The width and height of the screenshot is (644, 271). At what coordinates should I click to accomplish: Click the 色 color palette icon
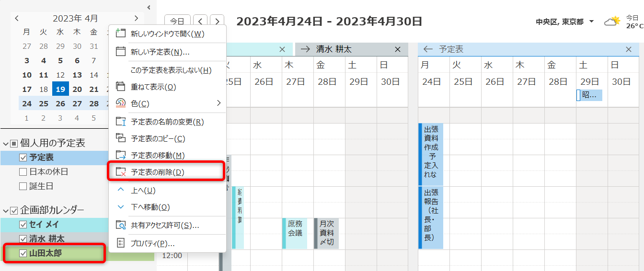[121, 103]
